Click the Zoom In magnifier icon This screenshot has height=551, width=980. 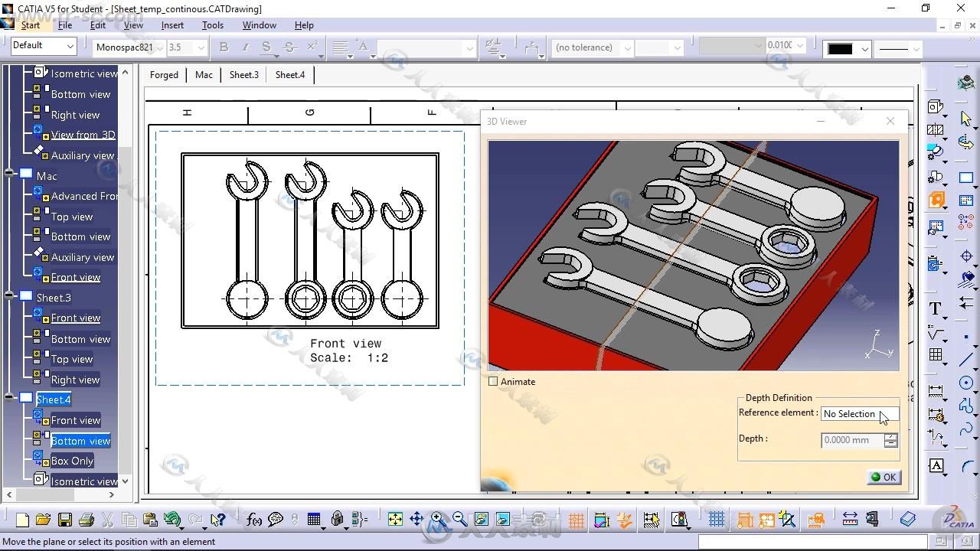tap(438, 520)
